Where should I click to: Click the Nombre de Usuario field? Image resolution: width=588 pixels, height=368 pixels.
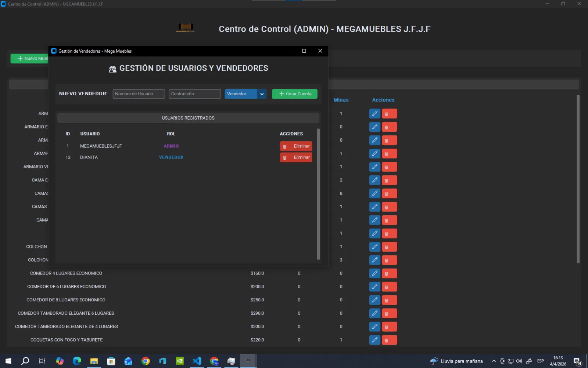(139, 94)
